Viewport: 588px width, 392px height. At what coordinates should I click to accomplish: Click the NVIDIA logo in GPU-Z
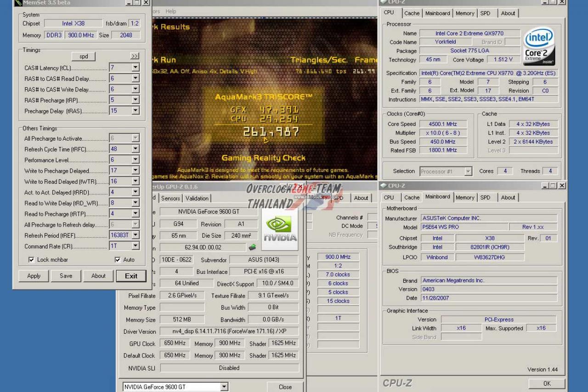tap(280, 229)
